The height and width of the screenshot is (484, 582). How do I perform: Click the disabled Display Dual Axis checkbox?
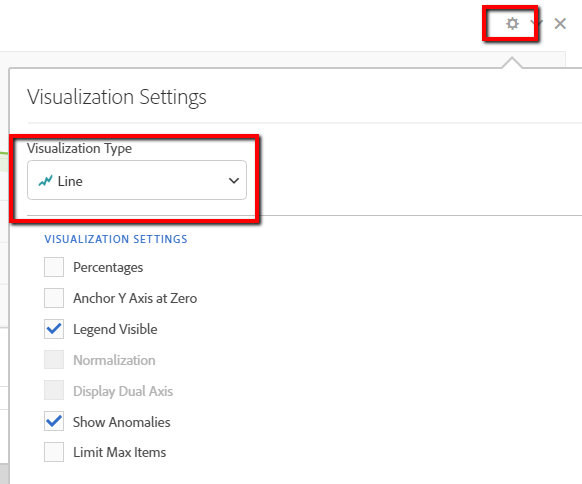tap(54, 390)
